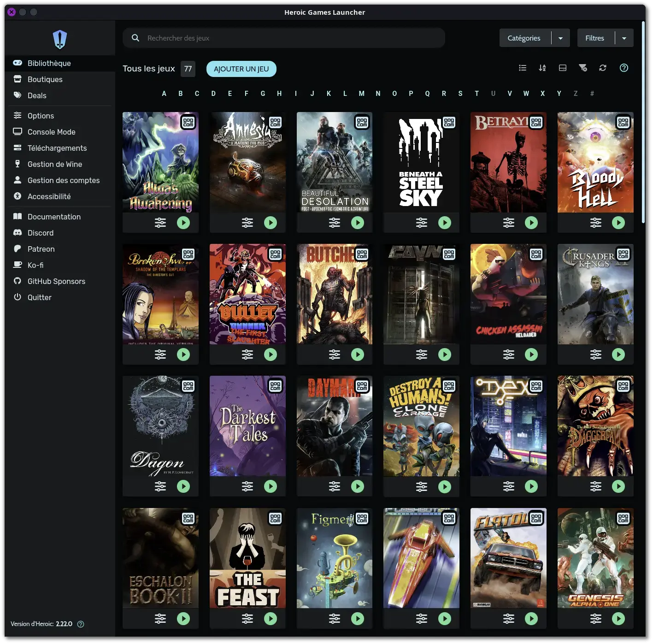Open Boutiques in the sidebar
Image resolution: width=653 pixels, height=644 pixels.
(x=60, y=79)
